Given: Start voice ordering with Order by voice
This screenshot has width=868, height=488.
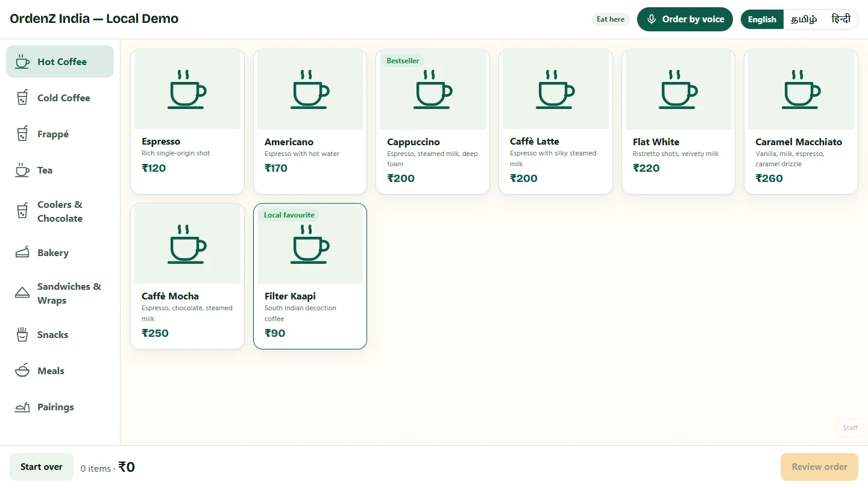Looking at the screenshot, I should [685, 19].
